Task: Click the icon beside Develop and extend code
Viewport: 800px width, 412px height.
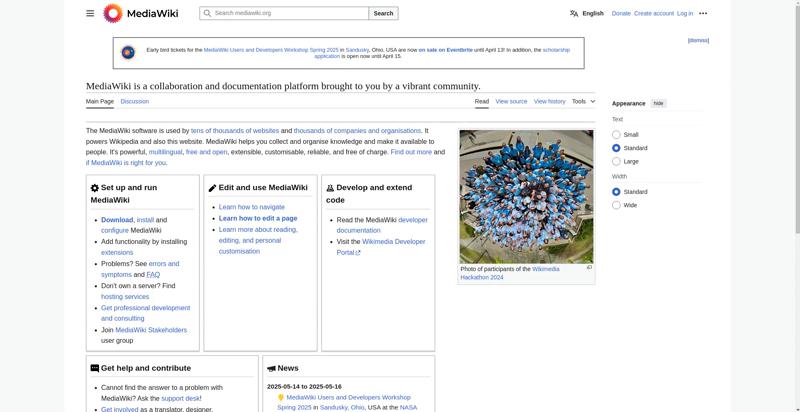Action: (x=330, y=188)
